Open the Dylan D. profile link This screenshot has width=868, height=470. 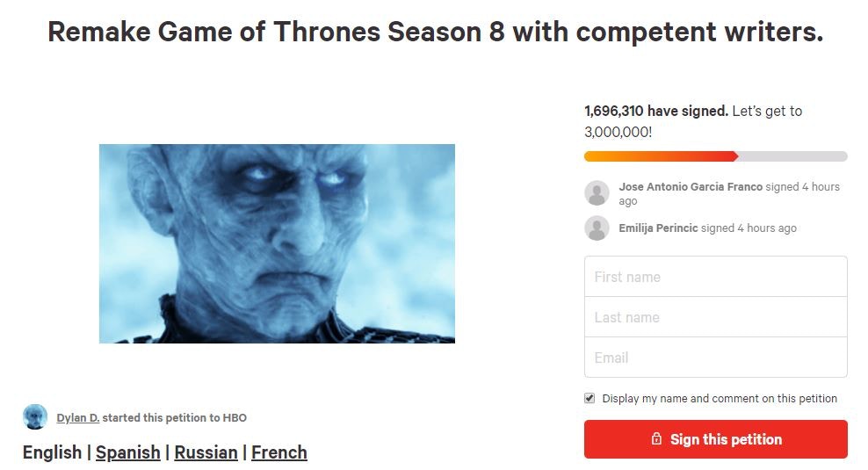click(77, 418)
